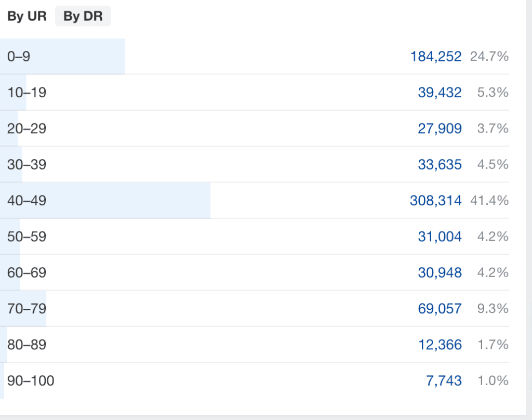Select the 40–49 range row label
532x420 pixels.
[27, 200]
